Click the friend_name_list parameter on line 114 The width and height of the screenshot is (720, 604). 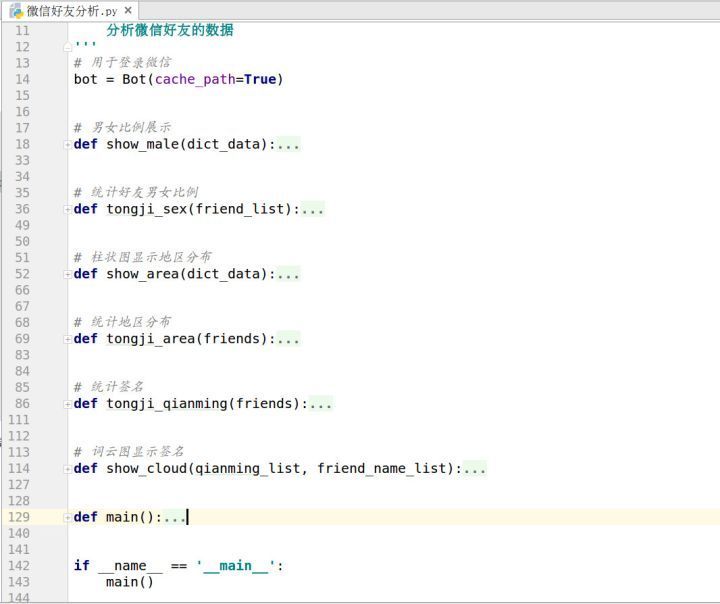tap(382, 469)
